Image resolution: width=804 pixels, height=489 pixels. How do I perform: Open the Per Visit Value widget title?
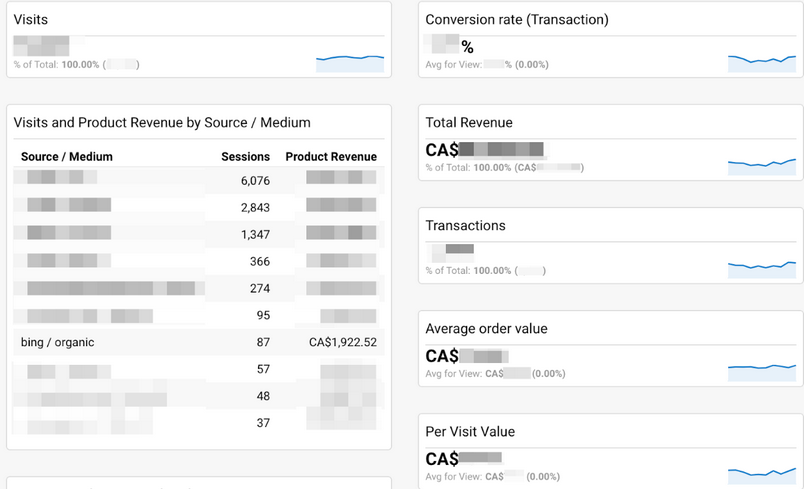tap(470, 431)
